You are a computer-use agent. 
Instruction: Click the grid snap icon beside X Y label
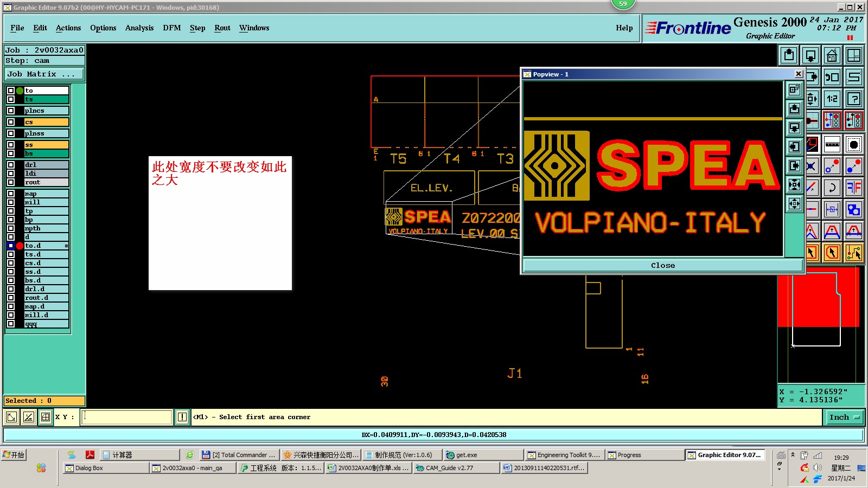point(46,417)
